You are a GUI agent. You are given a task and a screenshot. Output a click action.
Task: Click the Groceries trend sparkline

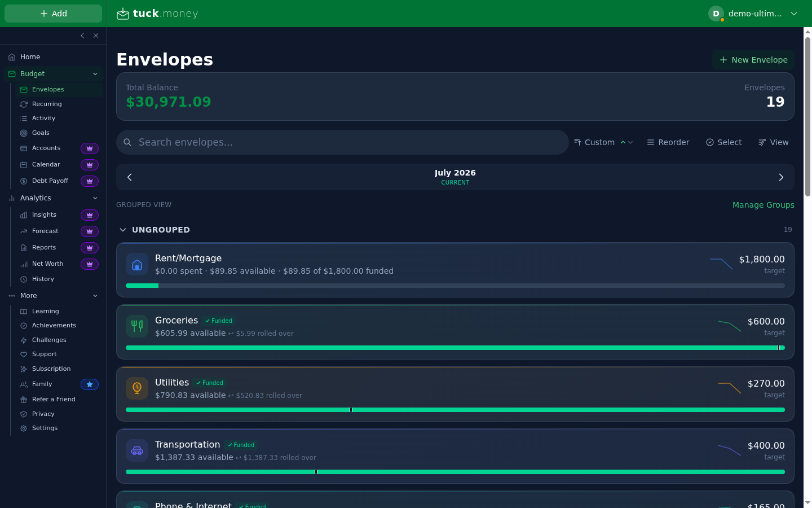(x=729, y=326)
